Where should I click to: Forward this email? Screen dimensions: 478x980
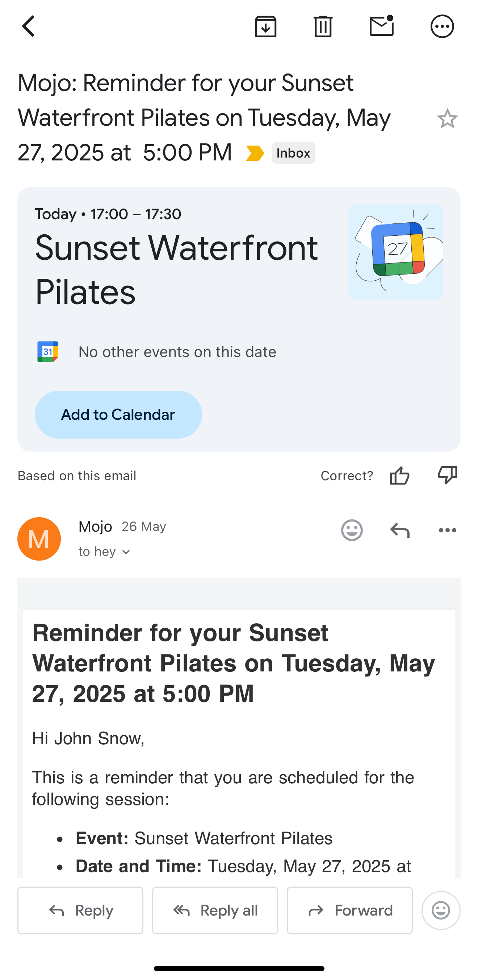click(349, 910)
